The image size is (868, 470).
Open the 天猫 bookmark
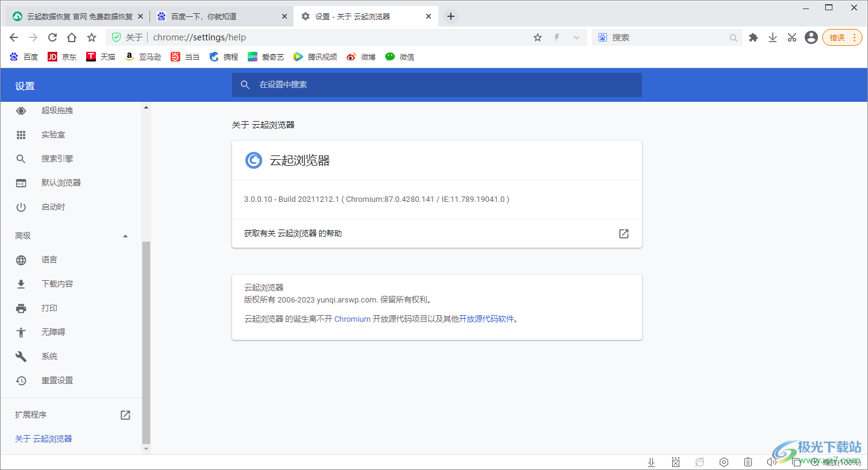pos(101,57)
